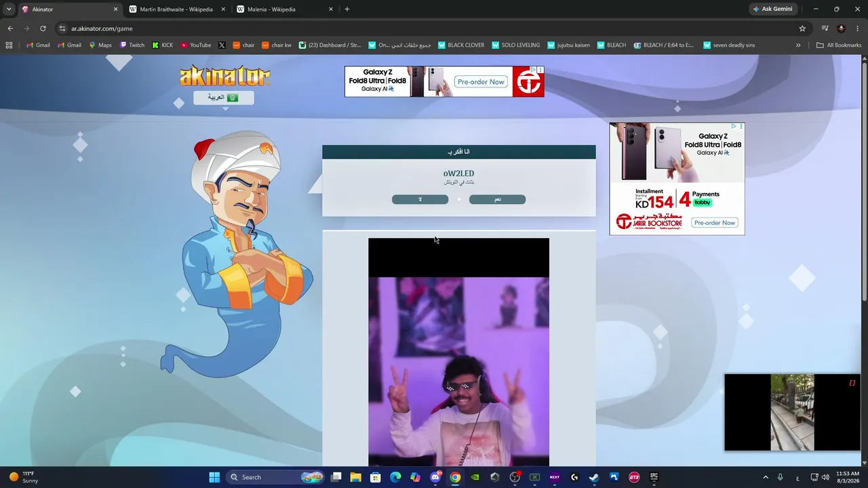Open Epic Games Launcher from the taskbar
The height and width of the screenshot is (488, 868).
click(x=654, y=477)
